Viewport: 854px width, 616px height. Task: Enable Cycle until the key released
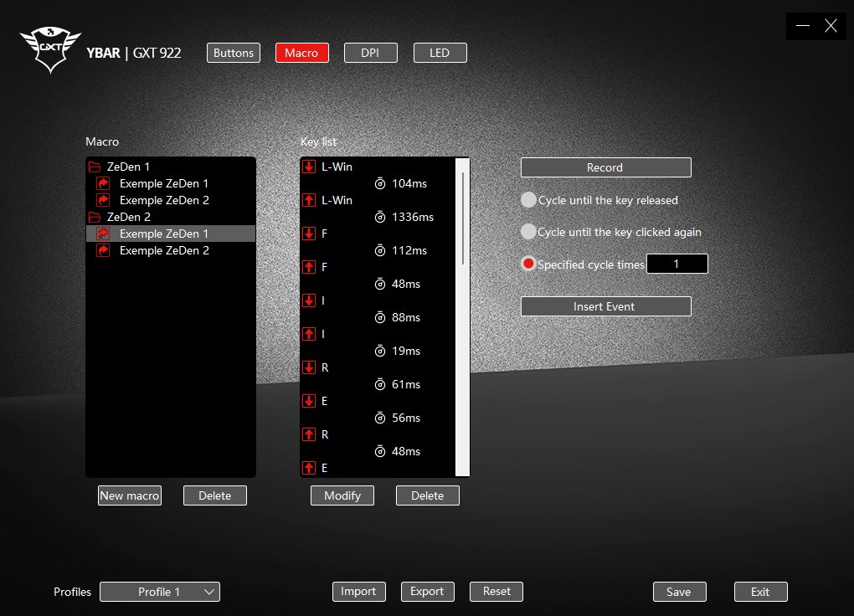tap(528, 200)
